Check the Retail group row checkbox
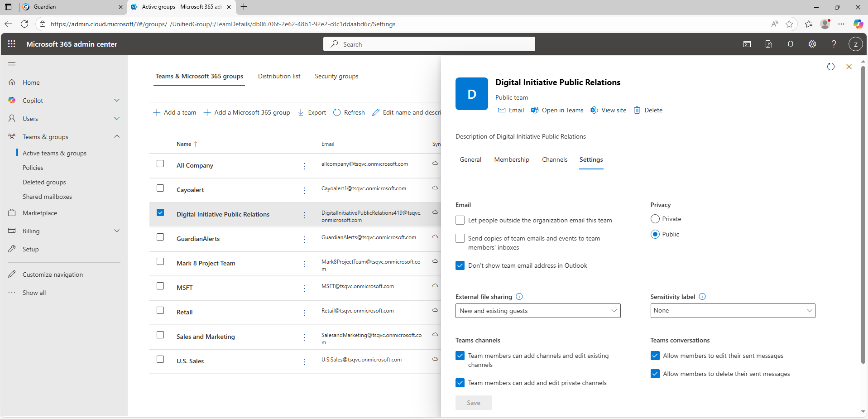 pos(160,311)
